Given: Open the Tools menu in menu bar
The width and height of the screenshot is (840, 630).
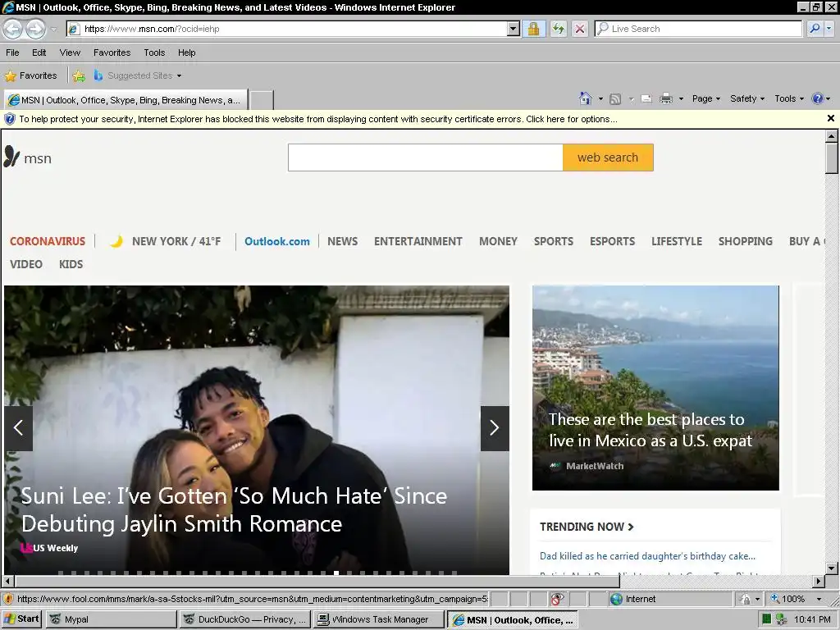Looking at the screenshot, I should coord(154,52).
